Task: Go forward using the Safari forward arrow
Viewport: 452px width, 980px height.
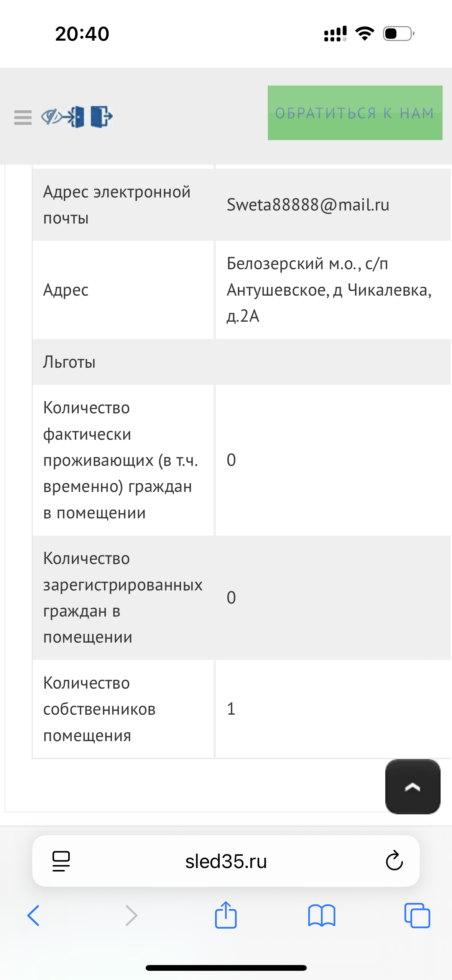Action: 131,916
